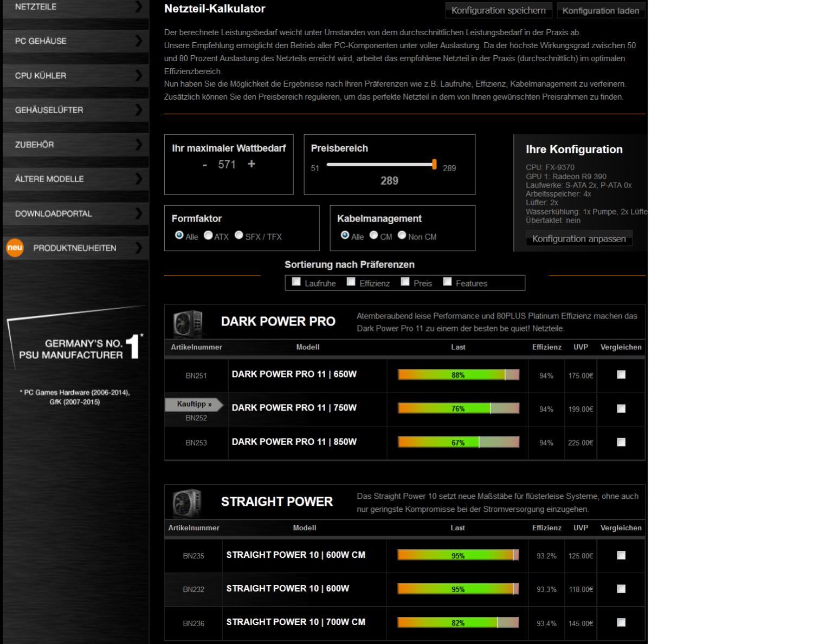Enable Features sorting preference checkbox
The image size is (832, 644).
click(x=447, y=282)
